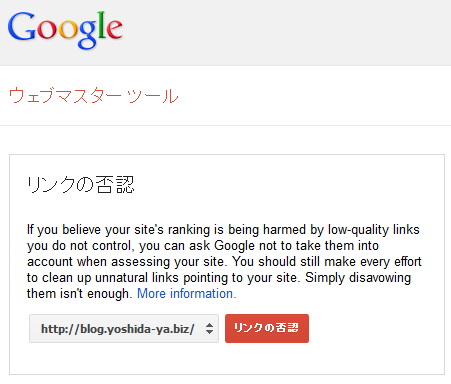
Task: Open the ウェブマスター ツール title link
Action: point(93,96)
